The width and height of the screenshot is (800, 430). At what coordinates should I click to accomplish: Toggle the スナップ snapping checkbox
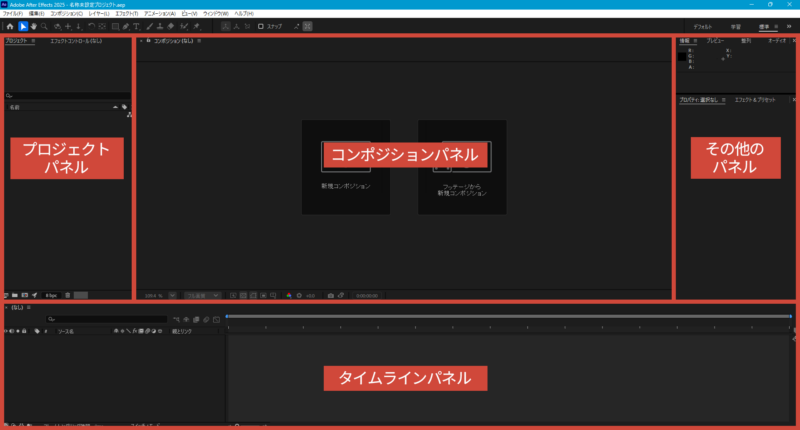click(x=261, y=27)
